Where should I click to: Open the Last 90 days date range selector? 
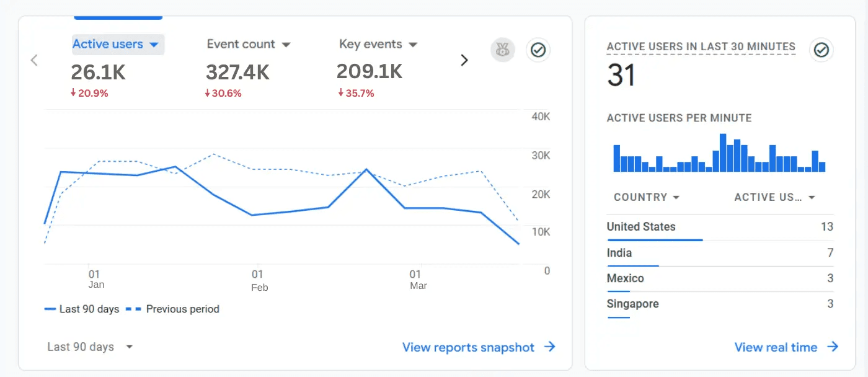click(90, 347)
